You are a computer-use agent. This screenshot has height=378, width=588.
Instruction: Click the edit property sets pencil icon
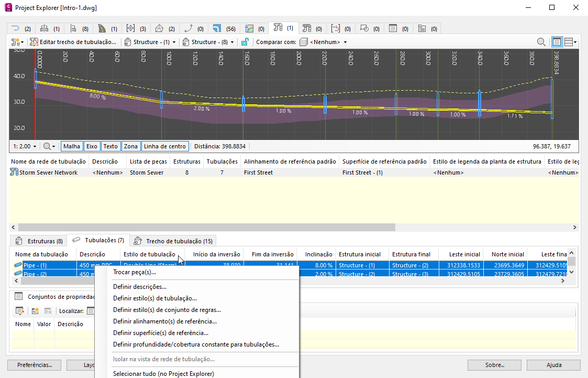(x=19, y=311)
